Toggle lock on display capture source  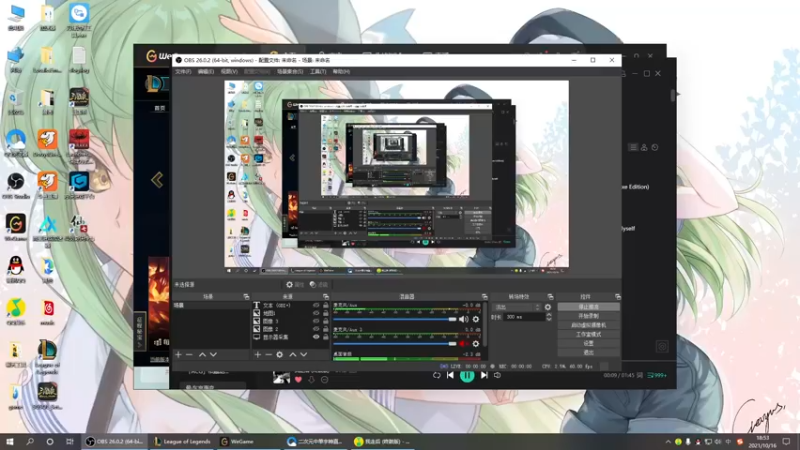tap(326, 337)
